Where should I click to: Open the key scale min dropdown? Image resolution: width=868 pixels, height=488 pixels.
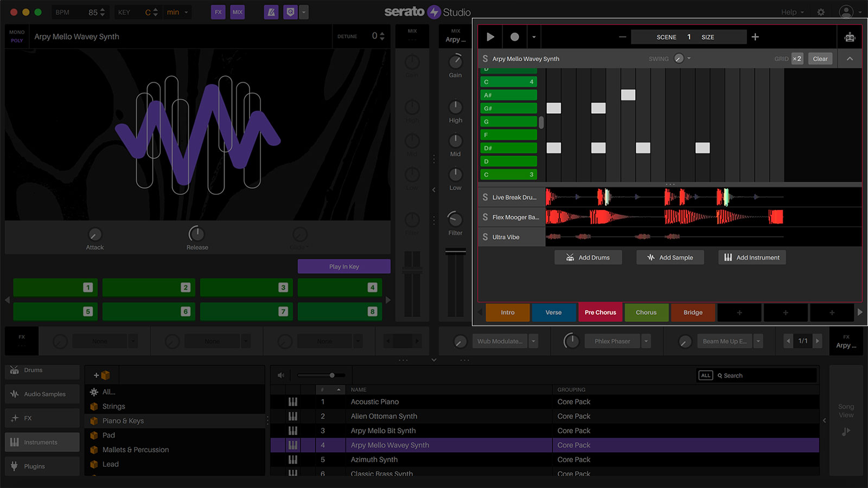click(x=177, y=12)
